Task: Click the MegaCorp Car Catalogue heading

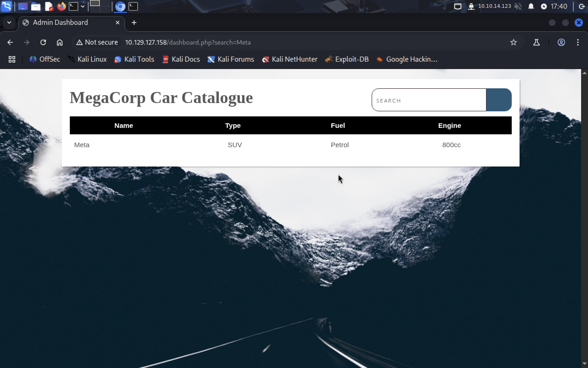Action: (x=161, y=98)
